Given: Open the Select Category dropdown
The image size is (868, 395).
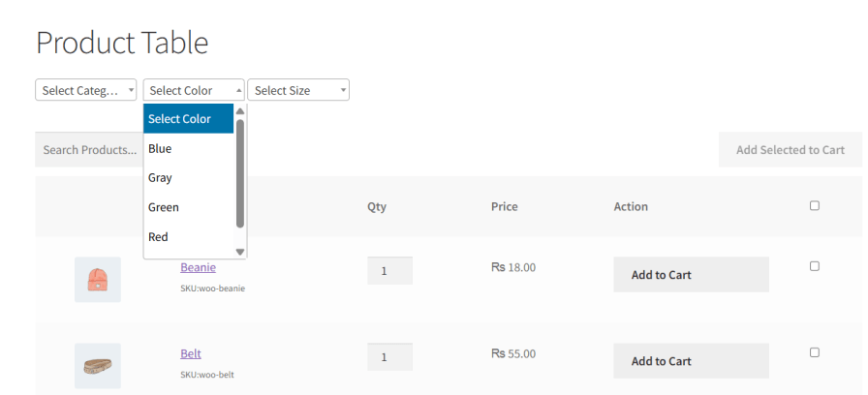Looking at the screenshot, I should tap(86, 90).
